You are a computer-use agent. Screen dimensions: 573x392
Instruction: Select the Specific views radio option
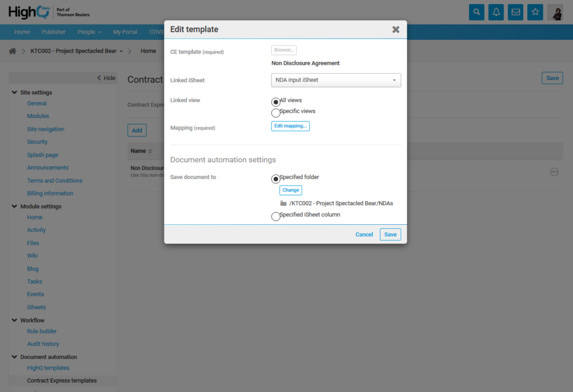pos(275,112)
